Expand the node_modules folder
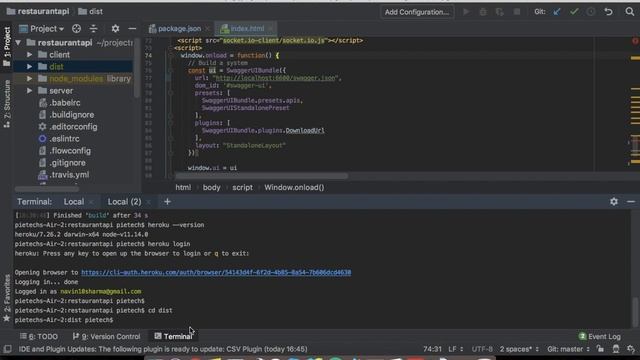The image size is (640, 360). (29, 78)
